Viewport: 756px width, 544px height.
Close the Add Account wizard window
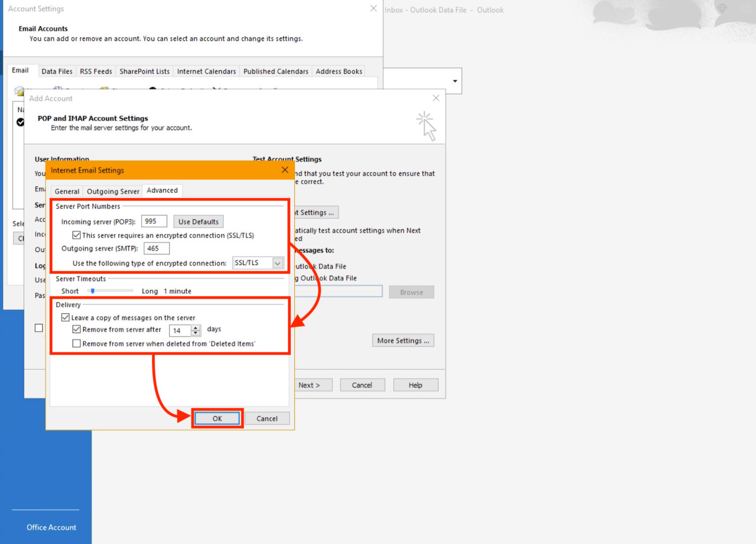(x=436, y=98)
